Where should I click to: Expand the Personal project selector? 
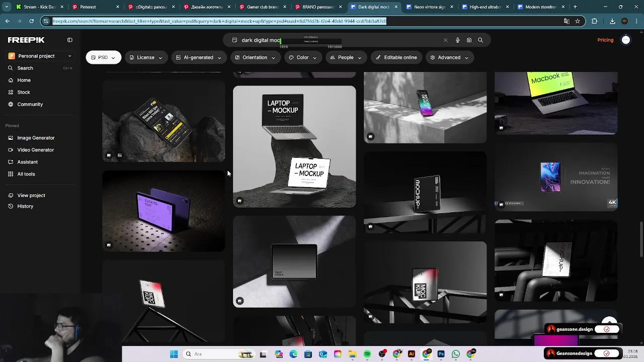coord(40,56)
